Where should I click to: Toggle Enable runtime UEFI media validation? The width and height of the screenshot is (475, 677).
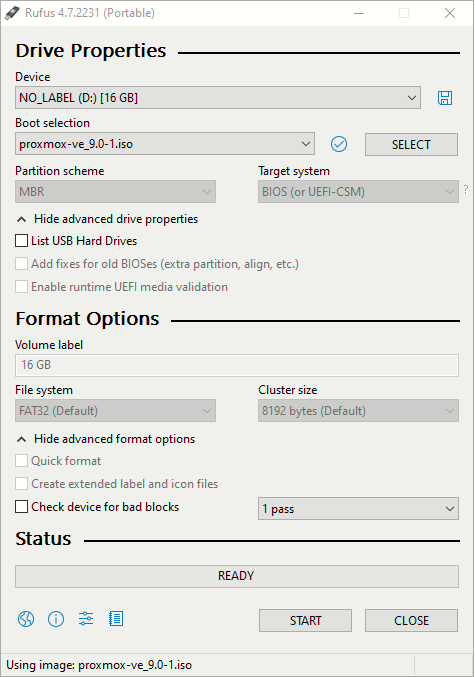22,287
